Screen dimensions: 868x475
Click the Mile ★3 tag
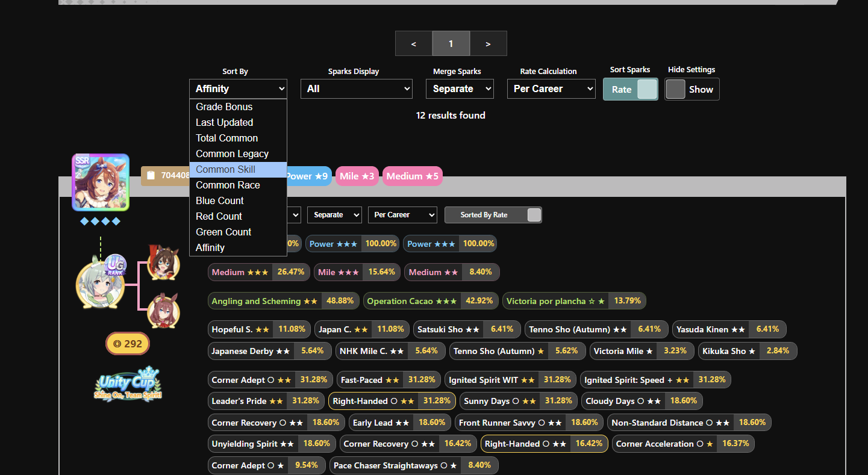[357, 176]
